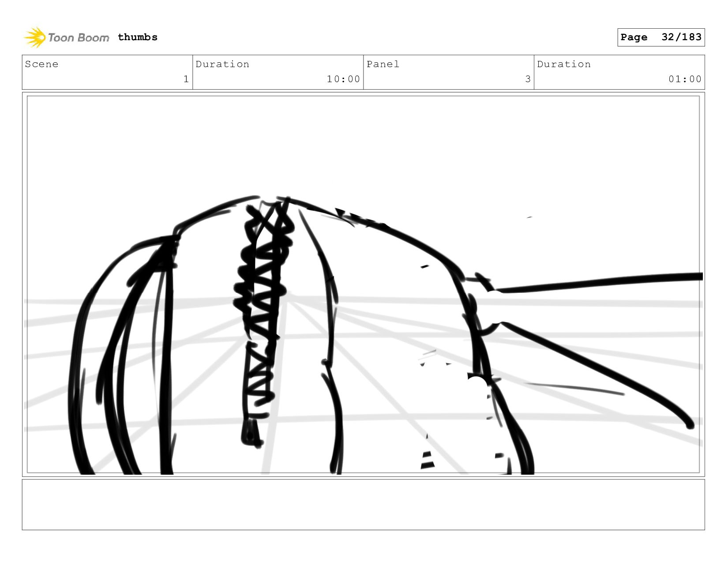
Task: Select the panel number '3' value
Action: click(528, 79)
